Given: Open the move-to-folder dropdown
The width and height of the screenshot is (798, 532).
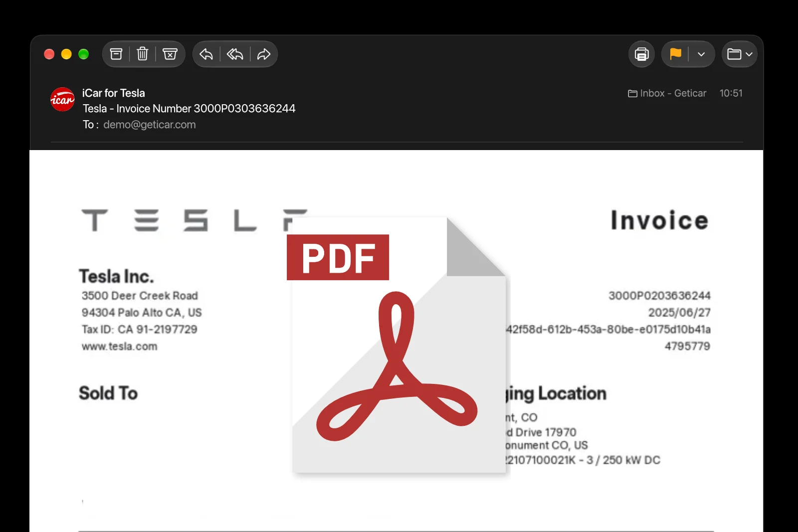Looking at the screenshot, I should (740, 54).
